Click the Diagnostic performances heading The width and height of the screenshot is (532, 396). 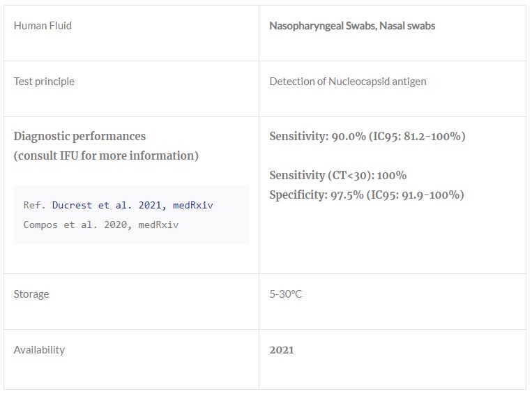[79, 136]
